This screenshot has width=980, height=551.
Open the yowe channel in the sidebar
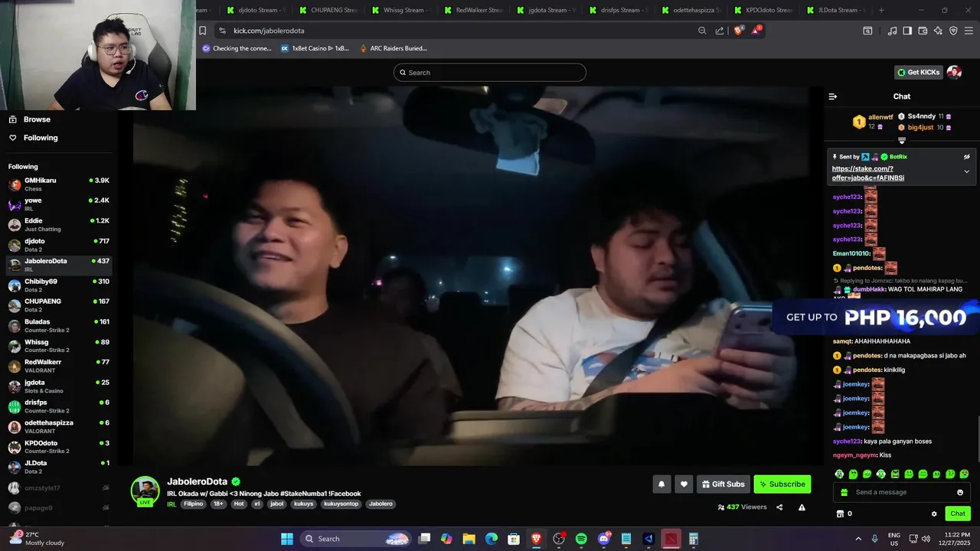[x=59, y=204]
